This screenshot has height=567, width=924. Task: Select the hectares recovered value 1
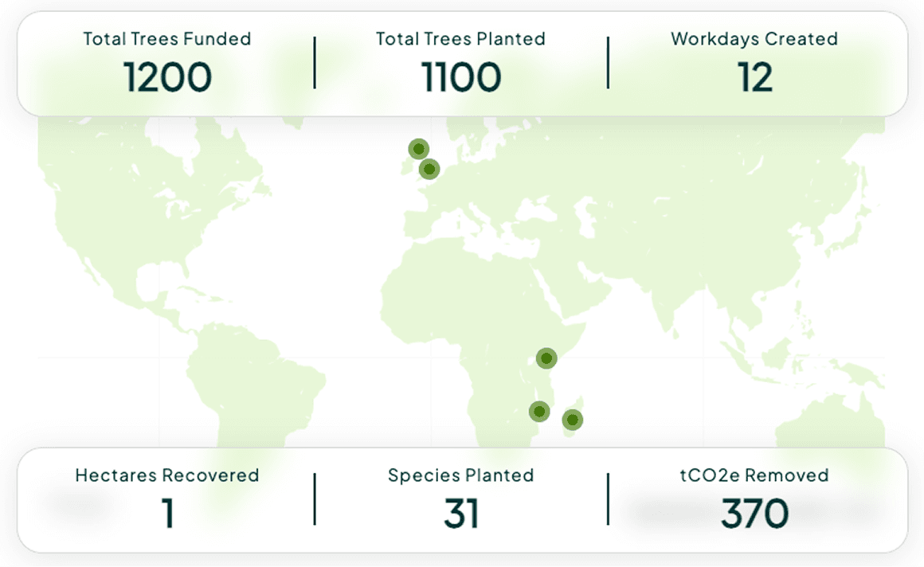pos(168,513)
